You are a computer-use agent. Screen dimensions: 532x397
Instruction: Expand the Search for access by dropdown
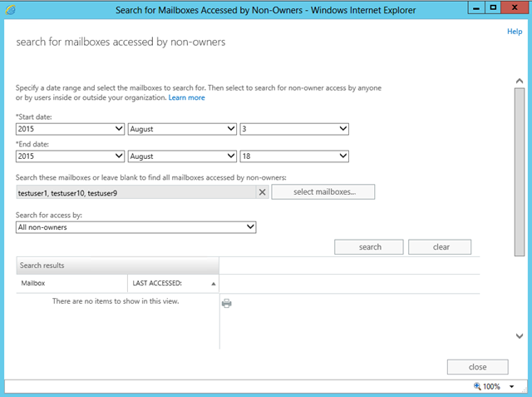136,227
